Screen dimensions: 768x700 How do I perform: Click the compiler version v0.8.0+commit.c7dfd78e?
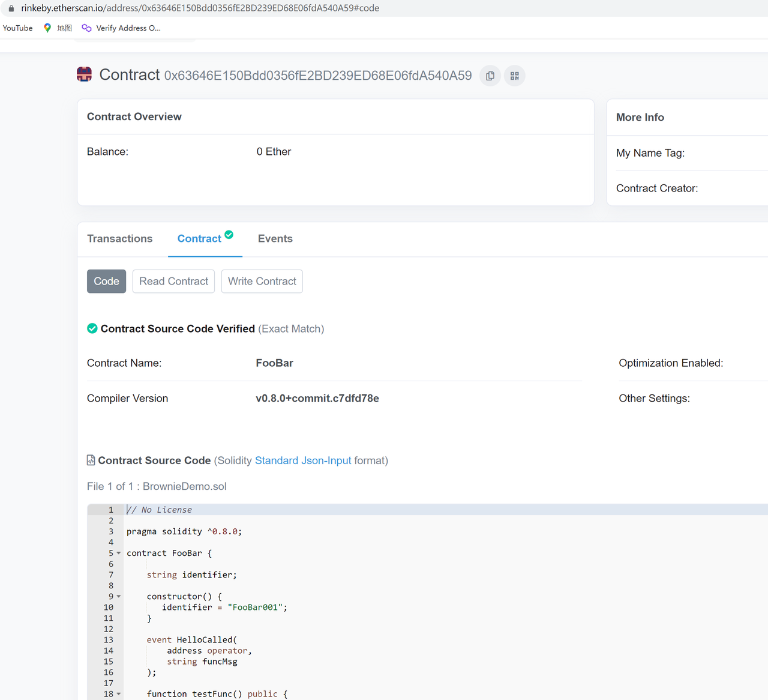[317, 399]
